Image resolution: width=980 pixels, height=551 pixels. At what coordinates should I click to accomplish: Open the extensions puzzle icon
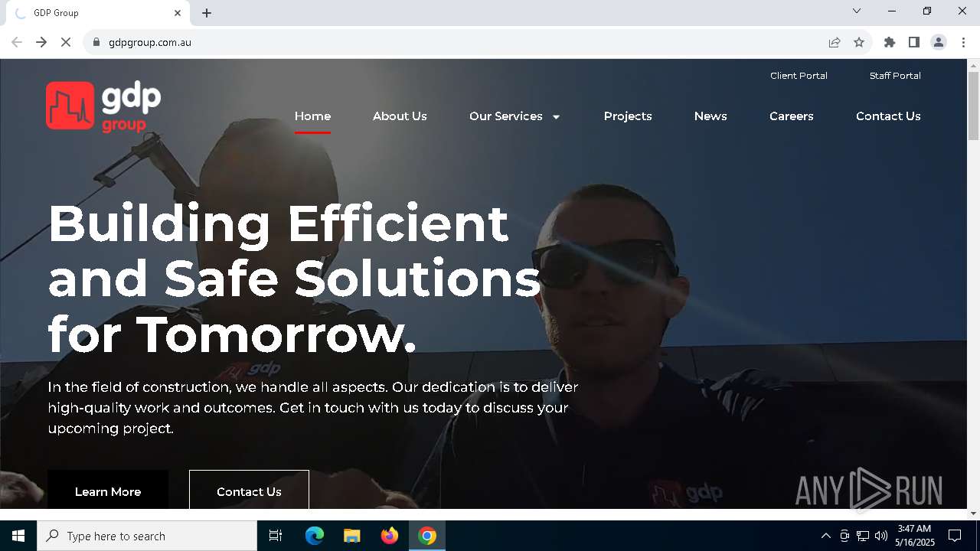[x=890, y=42]
